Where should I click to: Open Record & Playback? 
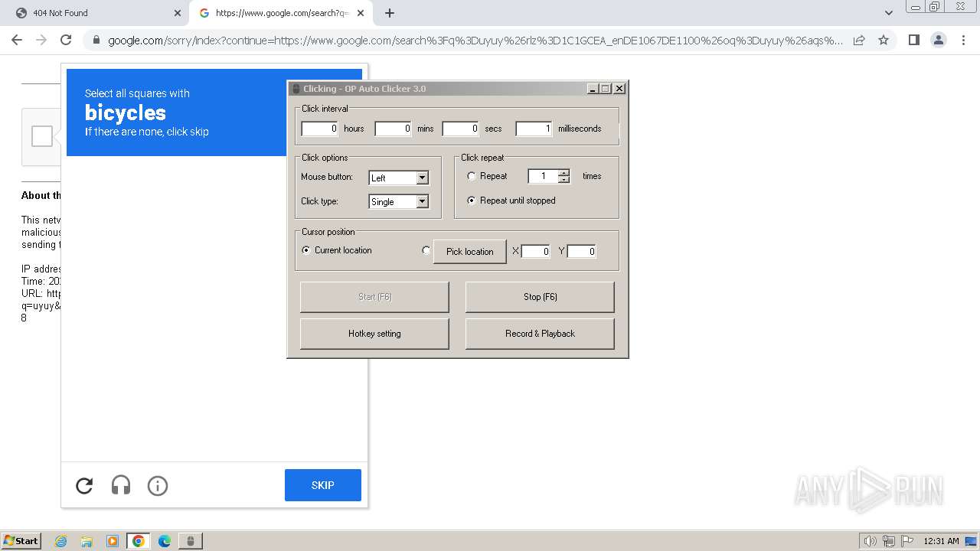coord(540,334)
